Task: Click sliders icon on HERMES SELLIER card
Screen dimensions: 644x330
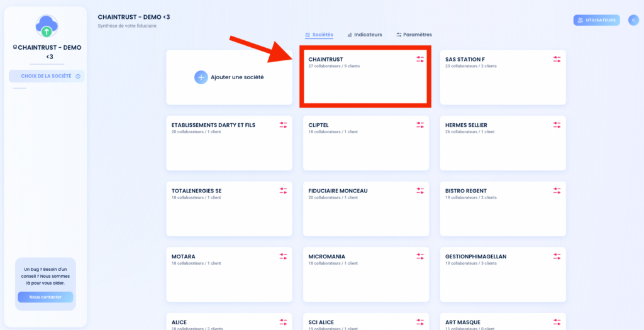Action: 557,125
